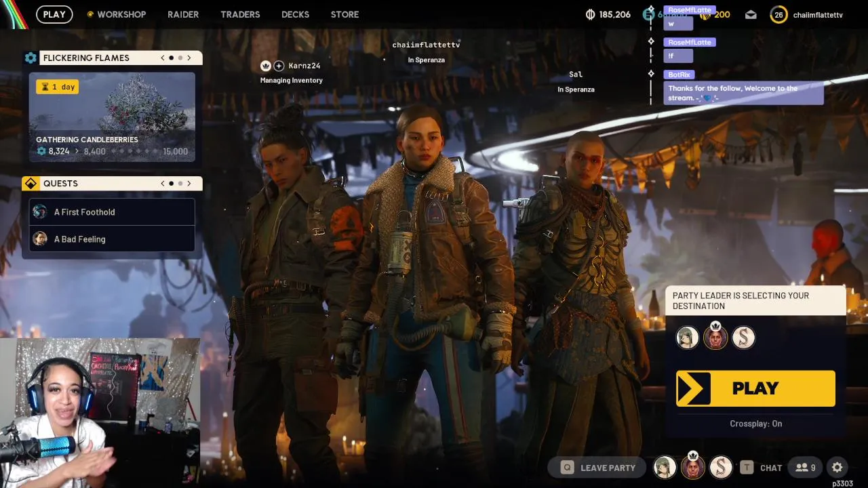Open the STORE tab
This screenshot has width=868, height=488.
(344, 14)
